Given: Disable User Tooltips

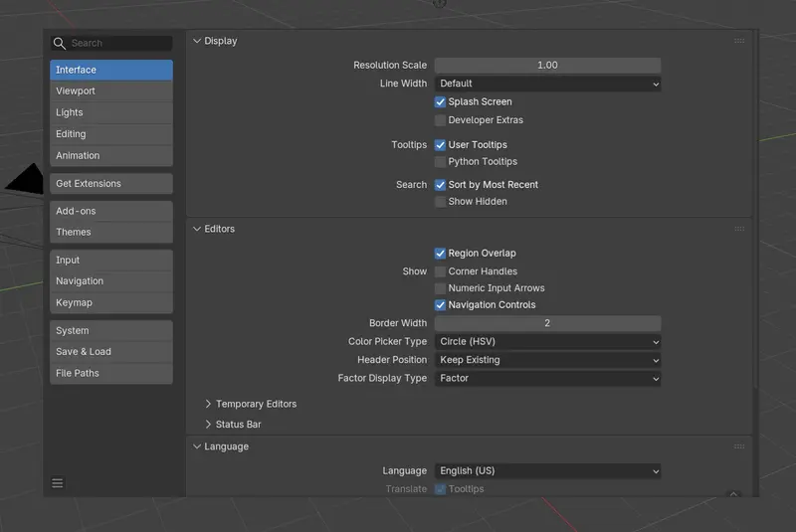Looking at the screenshot, I should (440, 145).
